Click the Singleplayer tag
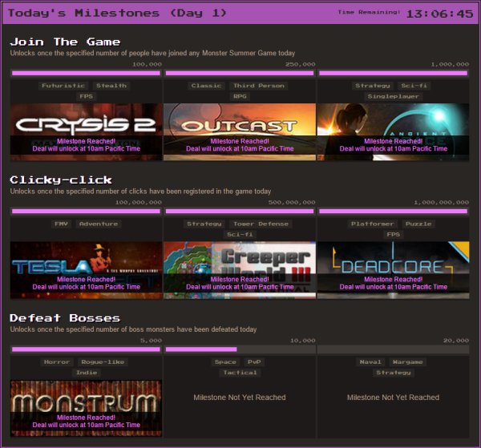 394,97
